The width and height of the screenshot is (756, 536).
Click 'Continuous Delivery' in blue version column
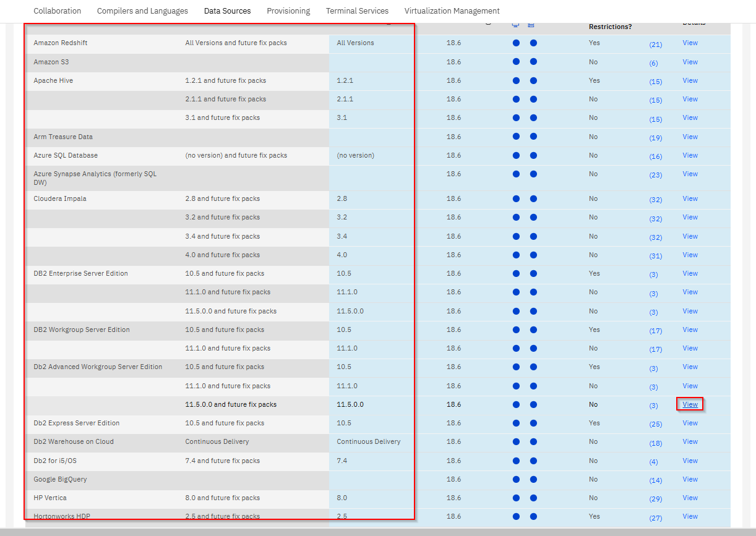click(369, 441)
